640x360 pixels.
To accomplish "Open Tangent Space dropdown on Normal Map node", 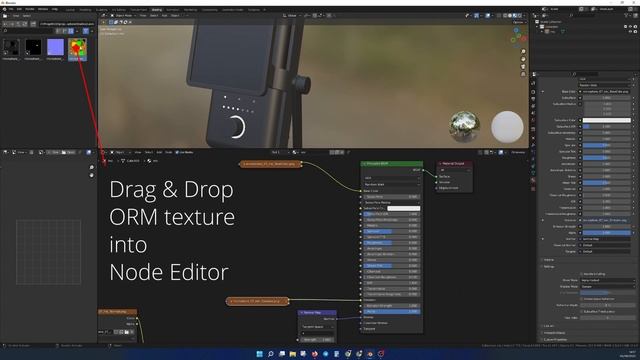I will pos(318,327).
